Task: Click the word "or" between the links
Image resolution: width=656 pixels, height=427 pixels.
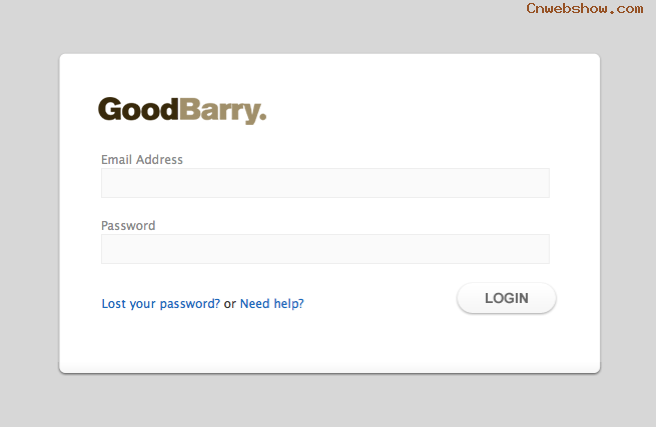Action: [x=230, y=304]
